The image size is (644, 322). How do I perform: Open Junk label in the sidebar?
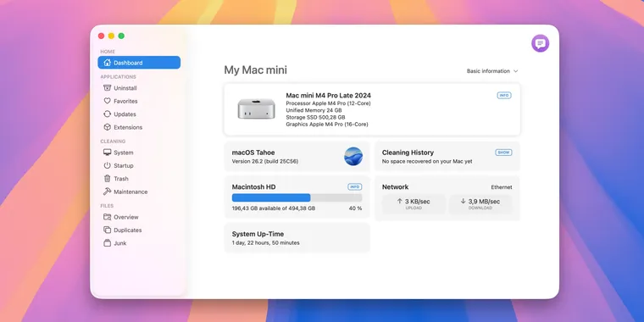pos(120,243)
